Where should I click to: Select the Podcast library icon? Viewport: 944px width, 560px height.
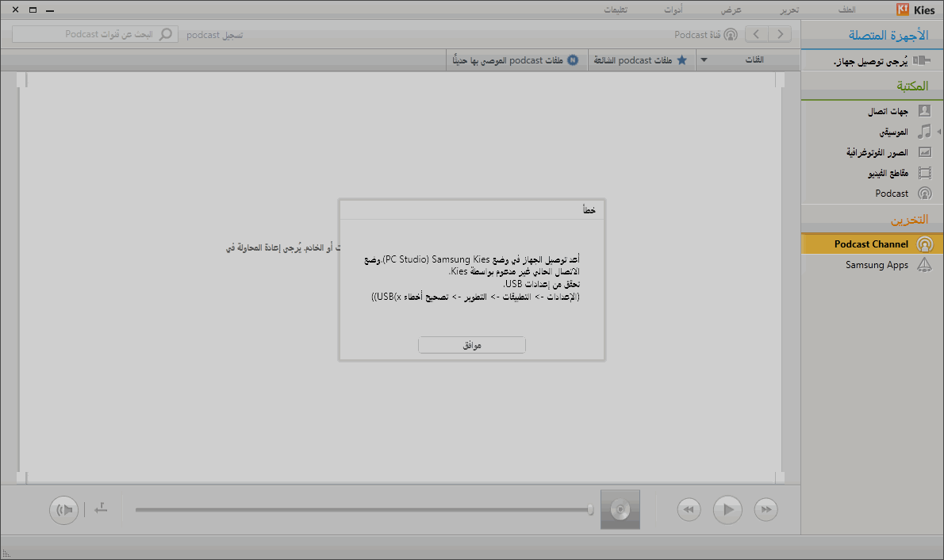coord(925,194)
